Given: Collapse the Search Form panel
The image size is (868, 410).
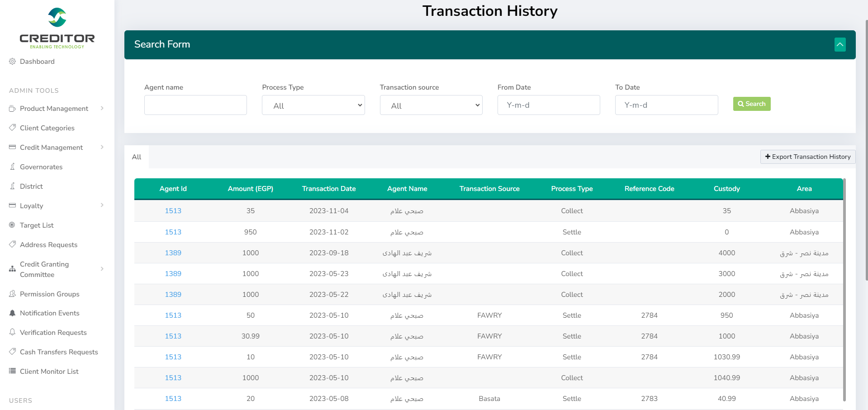Looking at the screenshot, I should tap(840, 44).
